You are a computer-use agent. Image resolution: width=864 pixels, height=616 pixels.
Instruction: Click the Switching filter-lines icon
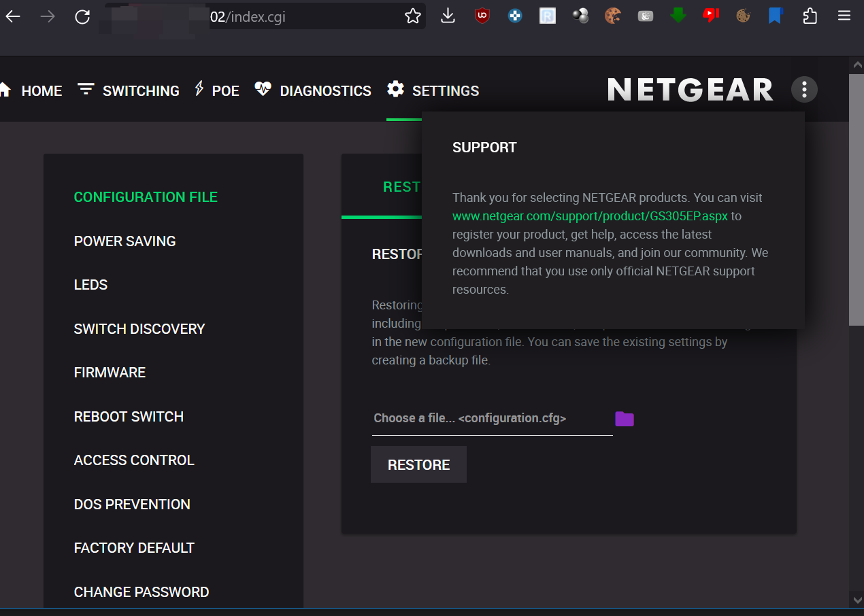point(86,89)
